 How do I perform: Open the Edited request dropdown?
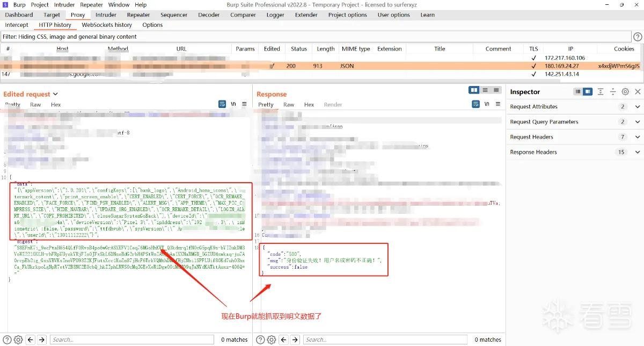55,94
